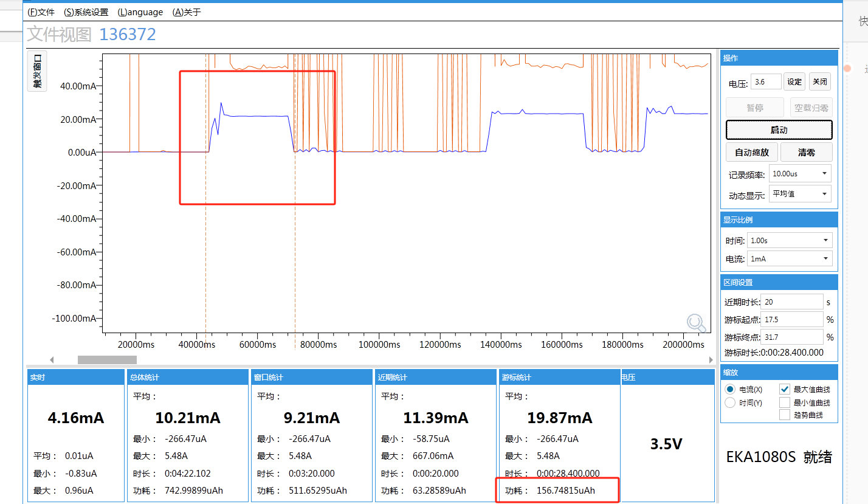Edit the 游标终点 31.7 field

tap(792, 337)
